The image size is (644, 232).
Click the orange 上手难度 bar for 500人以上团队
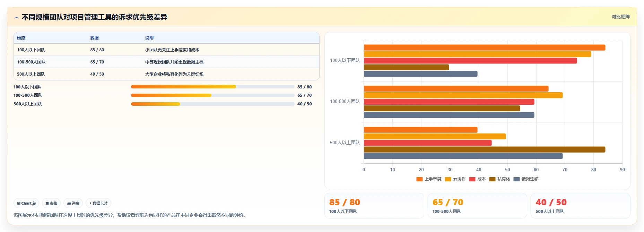pyautogui.click(x=421, y=130)
